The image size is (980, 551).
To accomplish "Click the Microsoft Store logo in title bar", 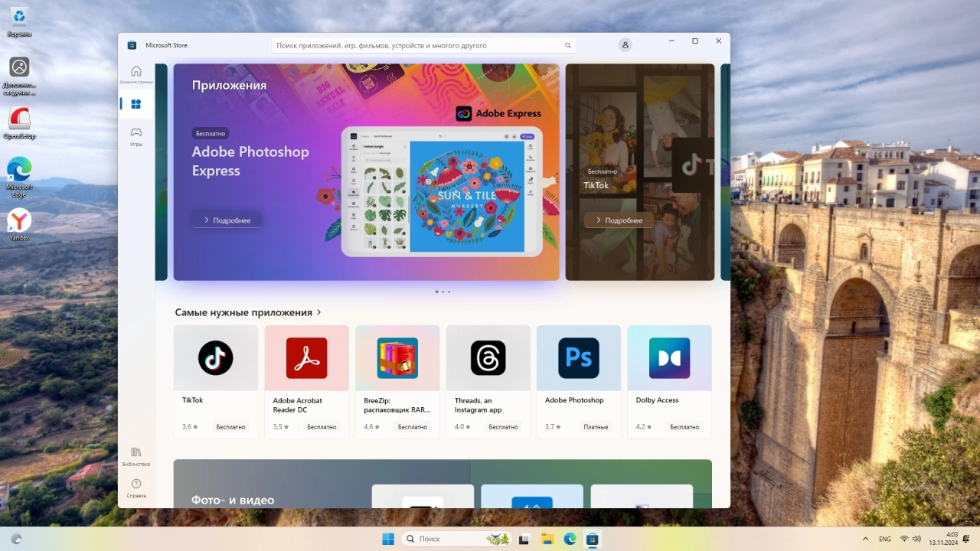I will point(132,45).
